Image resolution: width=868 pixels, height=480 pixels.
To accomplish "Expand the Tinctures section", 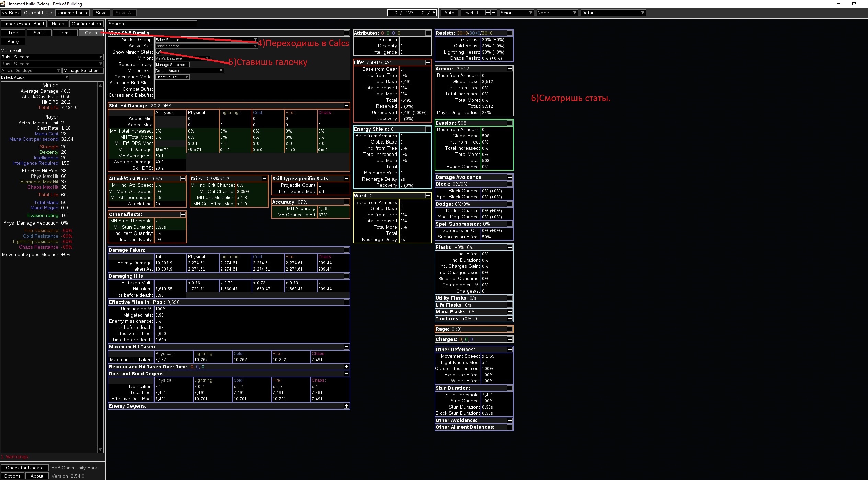I will pos(510,319).
